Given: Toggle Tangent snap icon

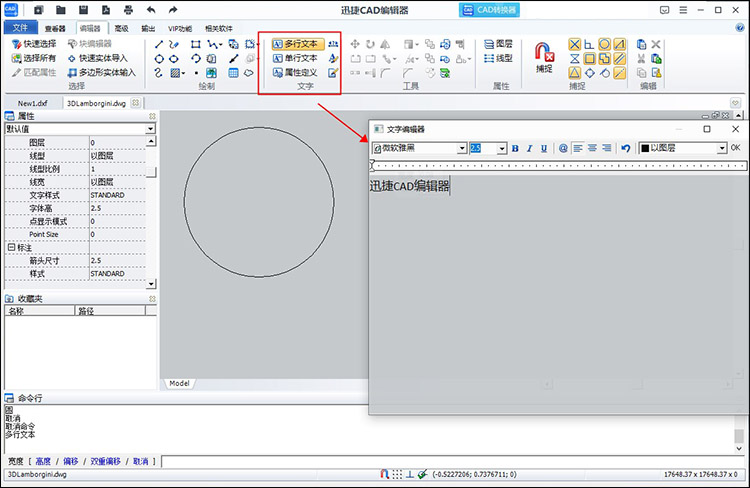Looking at the screenshot, I should pyautogui.click(x=605, y=73).
